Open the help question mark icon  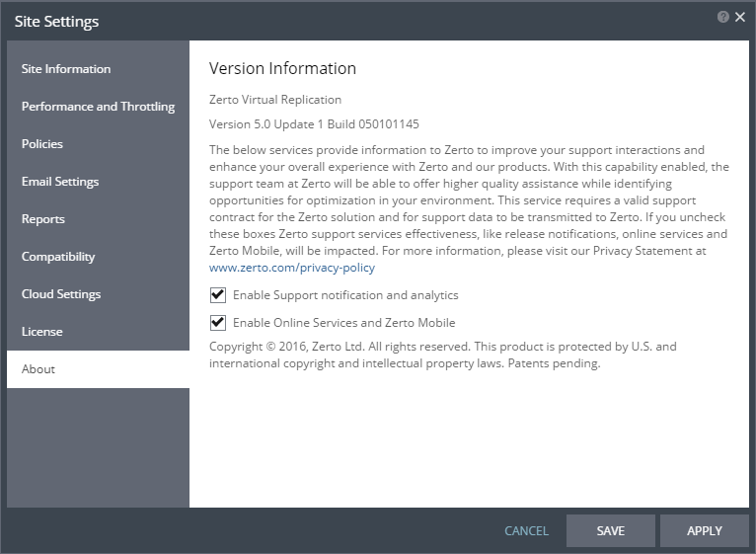point(722,17)
